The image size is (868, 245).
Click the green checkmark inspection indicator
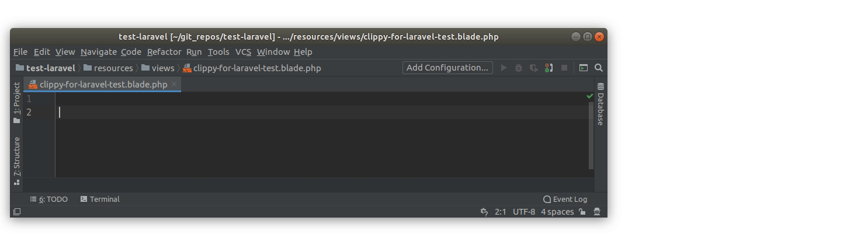(x=589, y=96)
